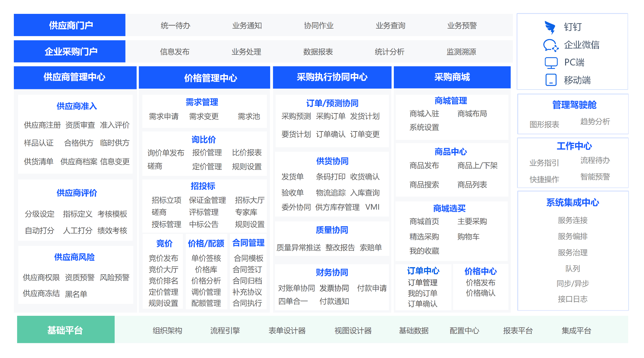644x358 pixels.
Task: Click 付款申请 item
Action: (x=372, y=288)
